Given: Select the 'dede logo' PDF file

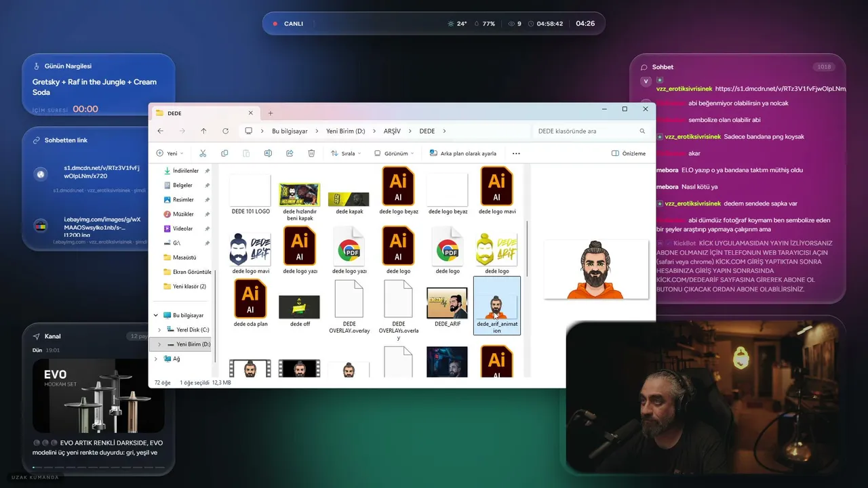Looking at the screenshot, I should click(448, 250).
